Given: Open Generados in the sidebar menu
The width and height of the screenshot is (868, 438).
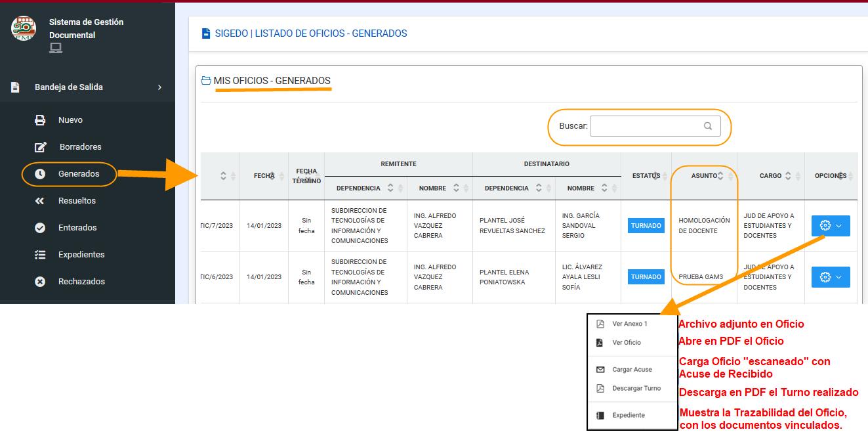Looking at the screenshot, I should click(79, 174).
